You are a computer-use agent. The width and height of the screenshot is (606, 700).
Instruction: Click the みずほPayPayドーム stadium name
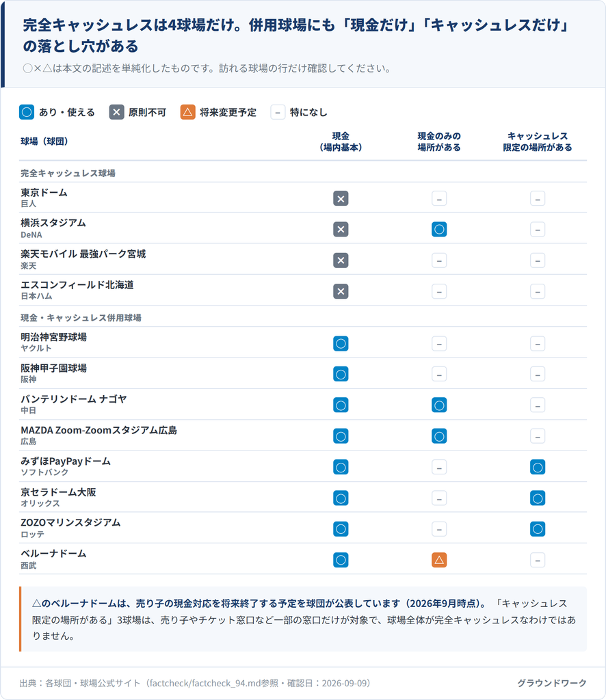click(x=66, y=461)
